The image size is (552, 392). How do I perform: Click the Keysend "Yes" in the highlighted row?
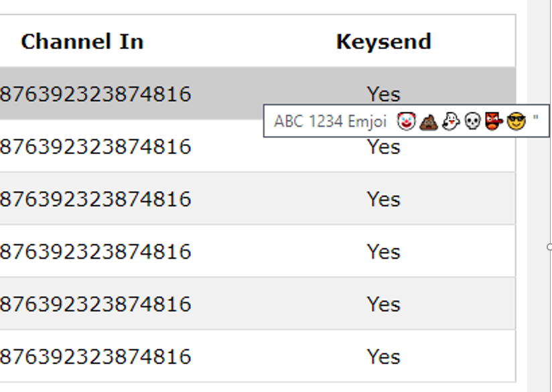(383, 93)
